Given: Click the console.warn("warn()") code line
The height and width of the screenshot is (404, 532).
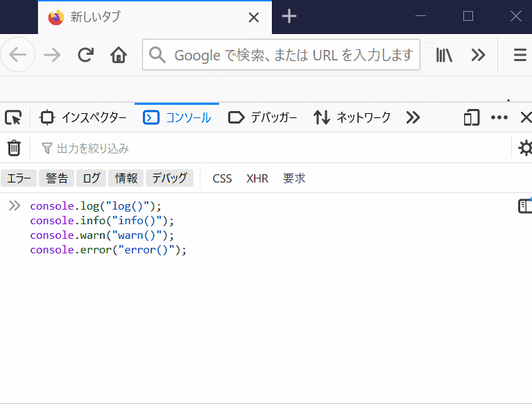Looking at the screenshot, I should (102, 235).
